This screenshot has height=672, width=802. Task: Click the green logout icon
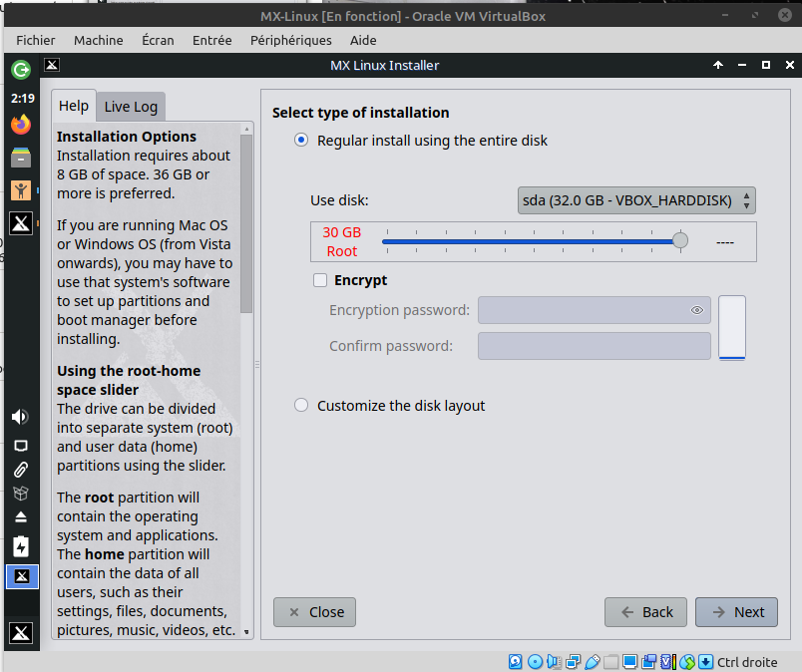pos(21,70)
